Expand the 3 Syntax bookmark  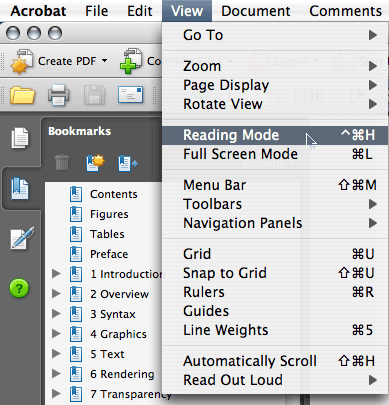point(56,314)
